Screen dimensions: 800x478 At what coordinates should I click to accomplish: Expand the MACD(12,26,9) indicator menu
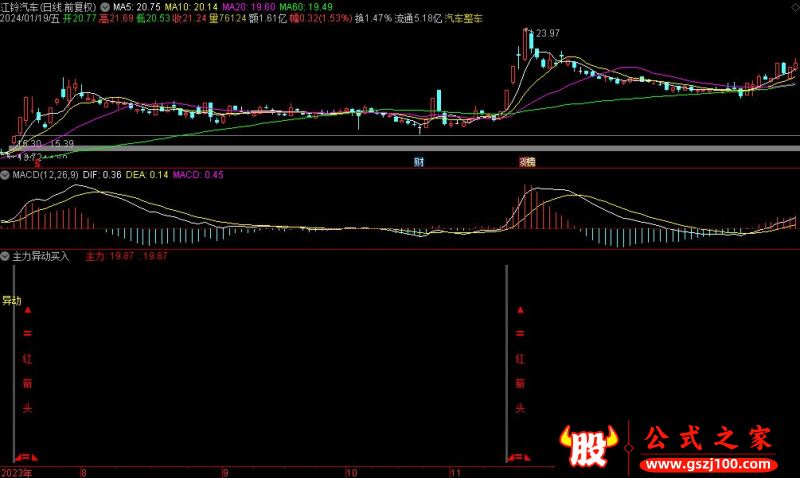5,175
